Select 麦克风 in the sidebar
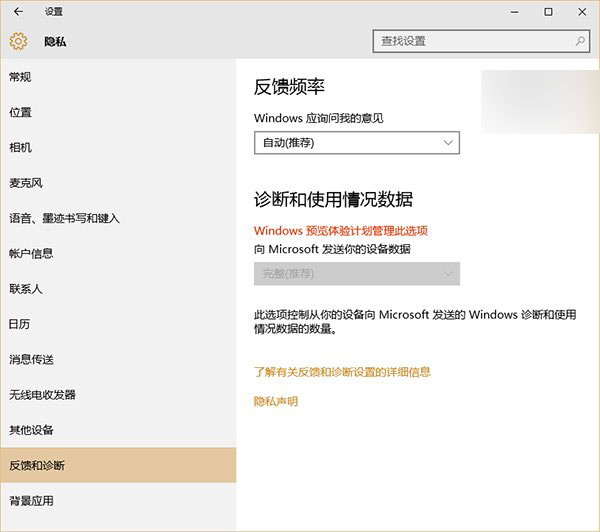The image size is (600, 532). click(x=26, y=183)
